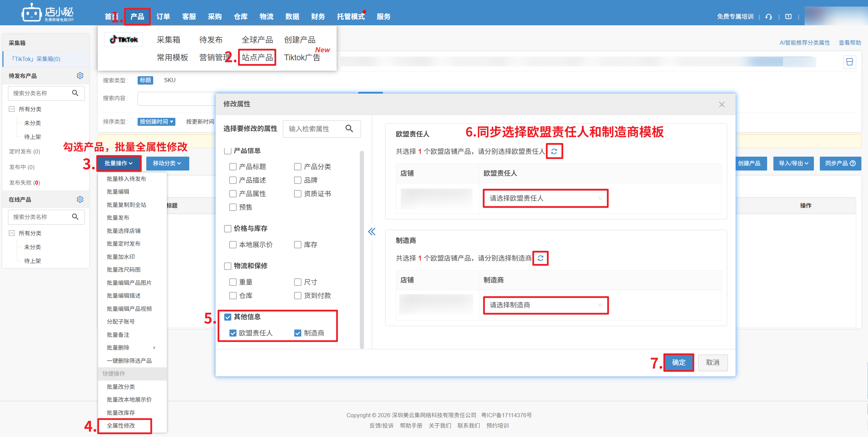Check the 产品标题 checkbox
This screenshot has width=868, height=437.
tap(233, 167)
